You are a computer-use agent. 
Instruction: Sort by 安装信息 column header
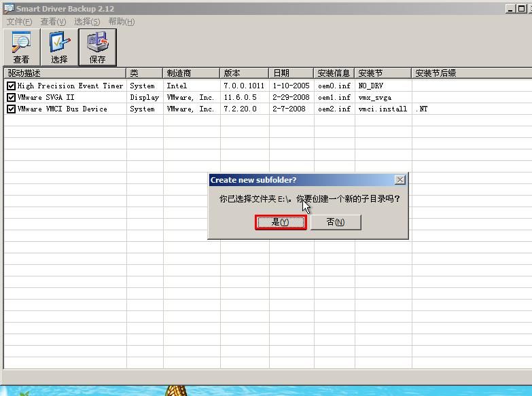pyautogui.click(x=334, y=73)
